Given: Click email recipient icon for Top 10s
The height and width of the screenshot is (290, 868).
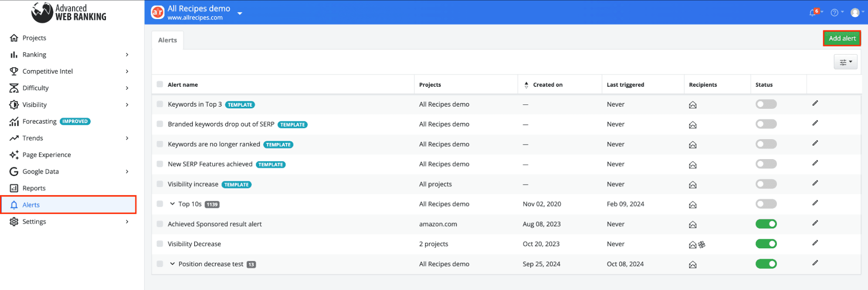Looking at the screenshot, I should (x=693, y=205).
